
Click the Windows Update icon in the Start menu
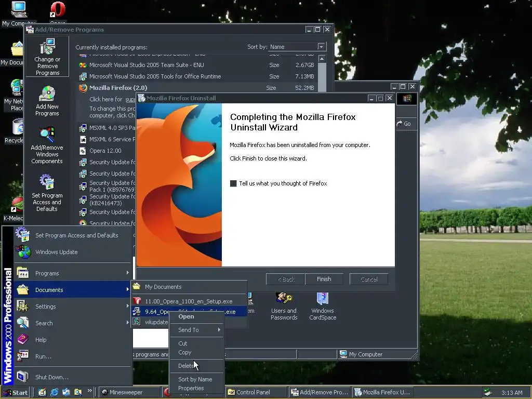tap(23, 251)
